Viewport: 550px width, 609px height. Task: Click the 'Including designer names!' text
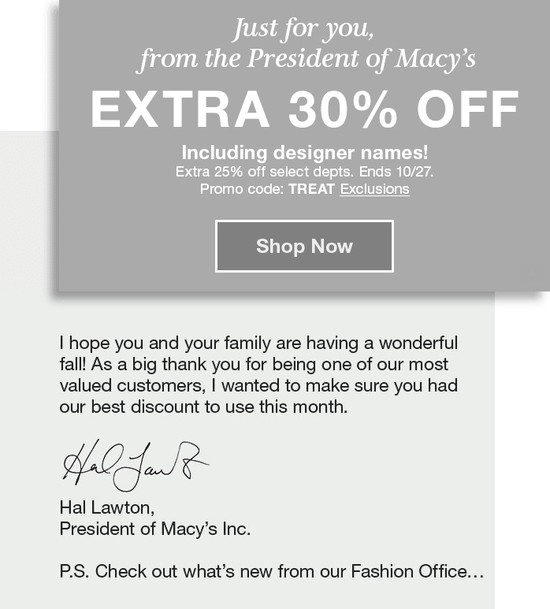(305, 153)
